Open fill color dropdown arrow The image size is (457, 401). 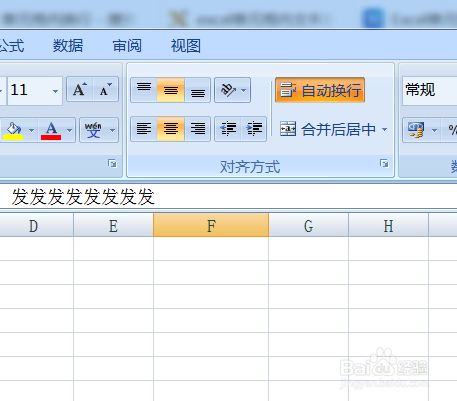(x=31, y=130)
